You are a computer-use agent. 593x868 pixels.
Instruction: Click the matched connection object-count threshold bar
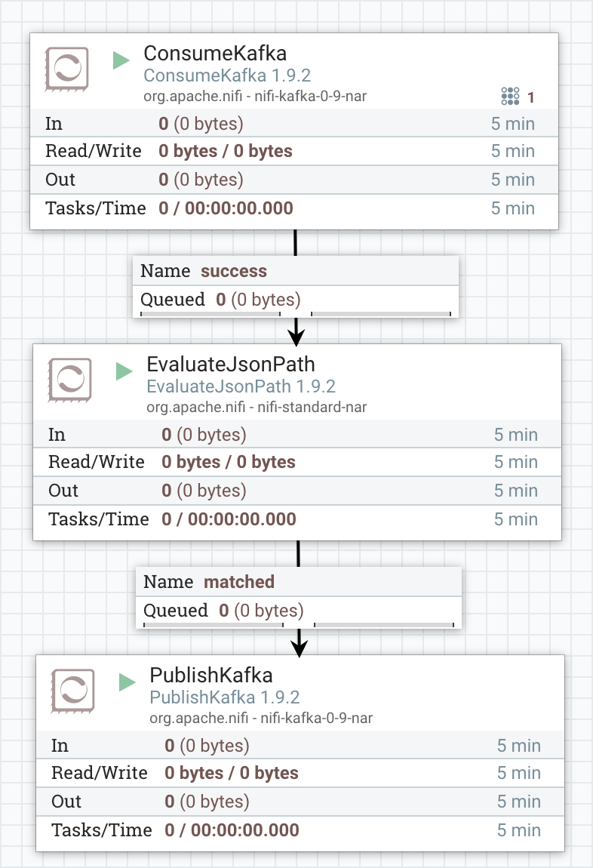coord(214,625)
